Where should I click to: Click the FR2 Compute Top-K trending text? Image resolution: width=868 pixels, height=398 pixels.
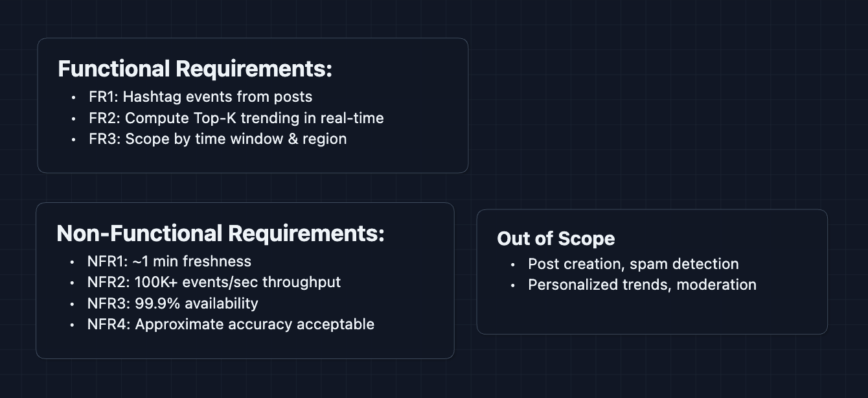click(x=236, y=118)
